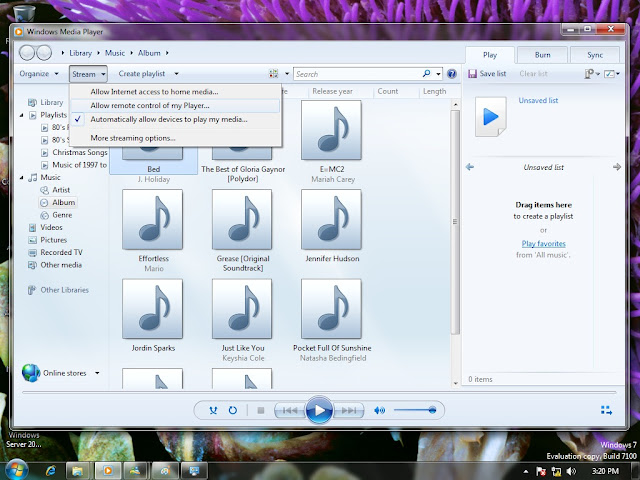Screen dimensions: 640x480
Task: Mute the volume speaker icon
Action: (380, 410)
